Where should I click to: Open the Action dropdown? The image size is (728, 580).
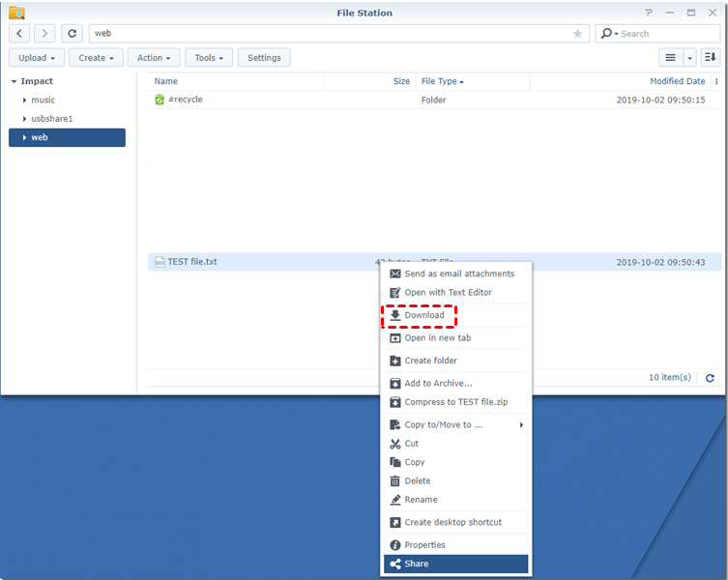(154, 58)
